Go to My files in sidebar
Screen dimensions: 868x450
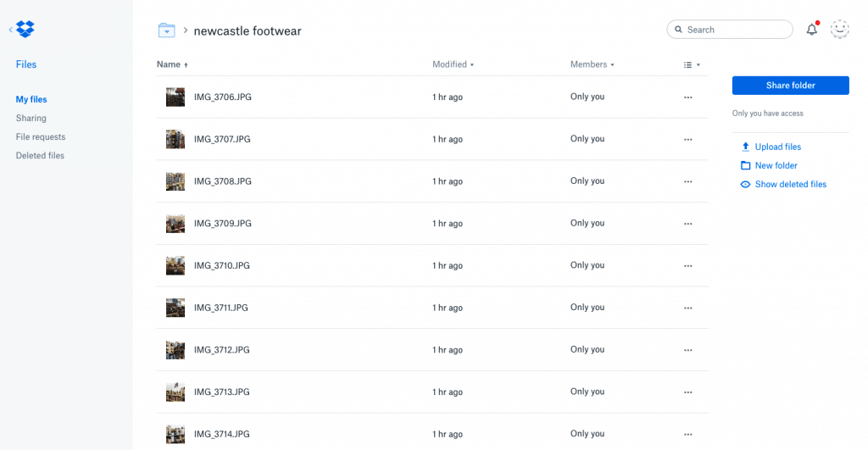pyautogui.click(x=31, y=99)
